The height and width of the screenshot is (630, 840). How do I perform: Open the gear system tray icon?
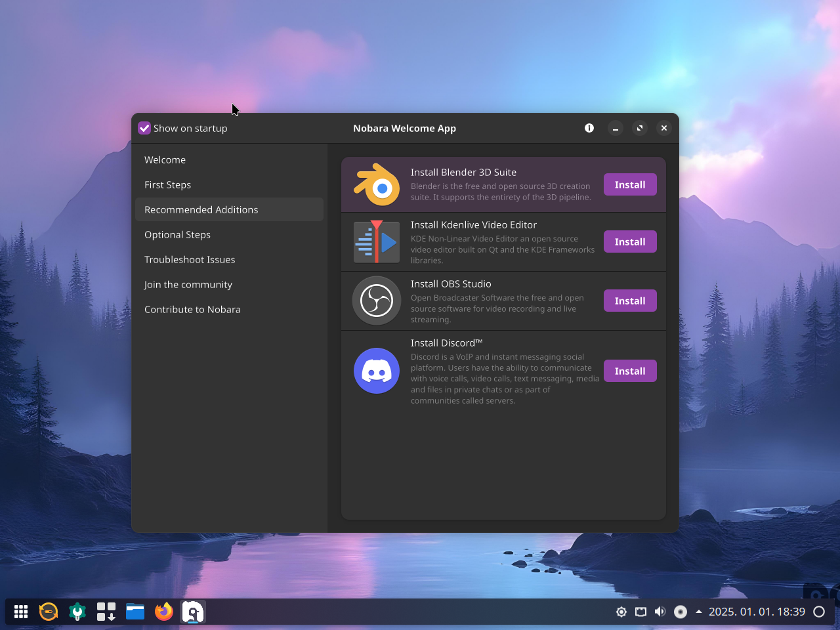(621, 612)
